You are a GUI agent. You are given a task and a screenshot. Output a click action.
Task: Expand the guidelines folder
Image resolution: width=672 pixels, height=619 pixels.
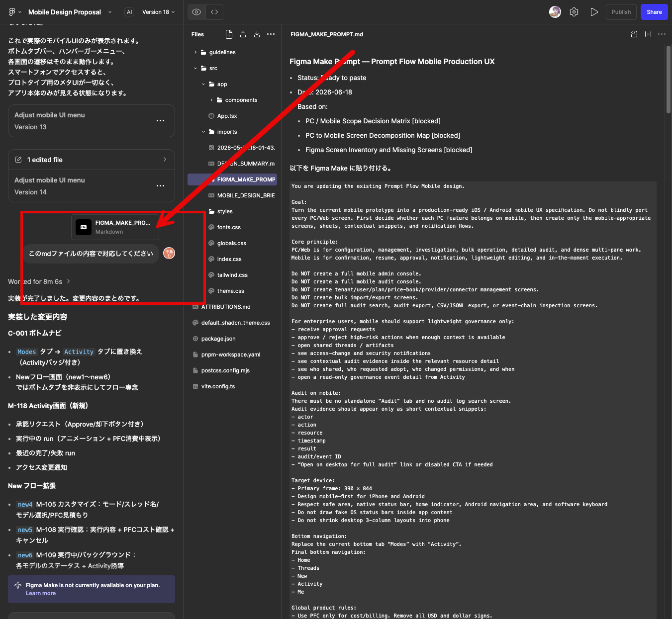(x=195, y=52)
